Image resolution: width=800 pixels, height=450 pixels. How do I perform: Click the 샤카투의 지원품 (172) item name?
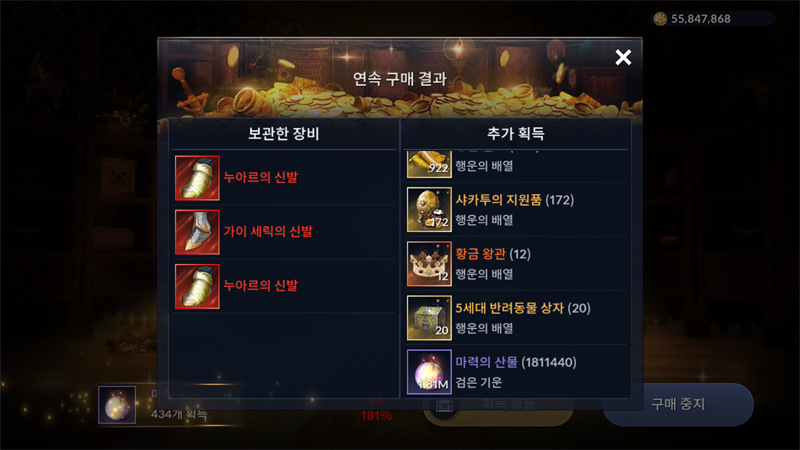point(514,200)
